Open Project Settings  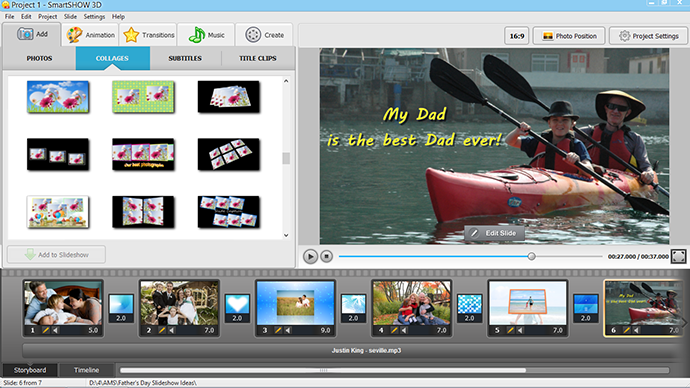click(649, 36)
